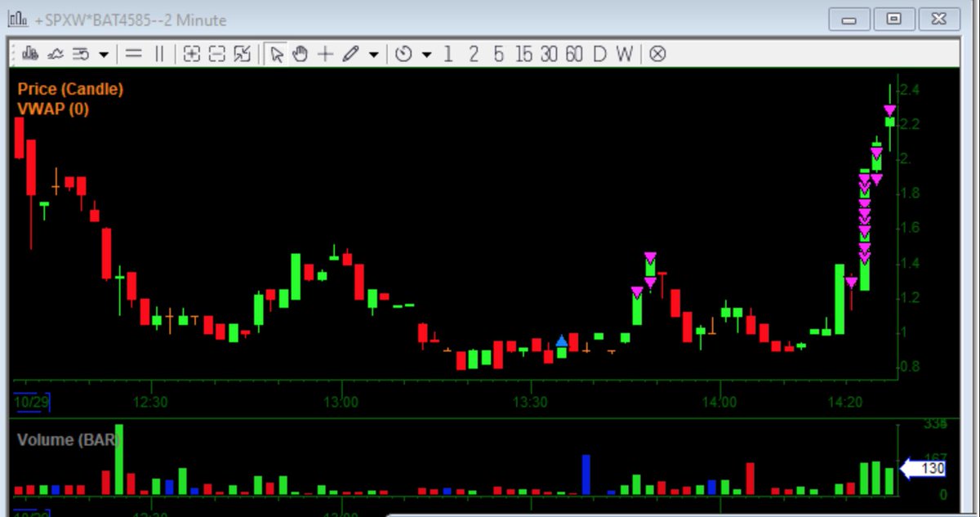Screen dimensions: 980x517
Task: Select the hand pan tool
Action: (300, 54)
